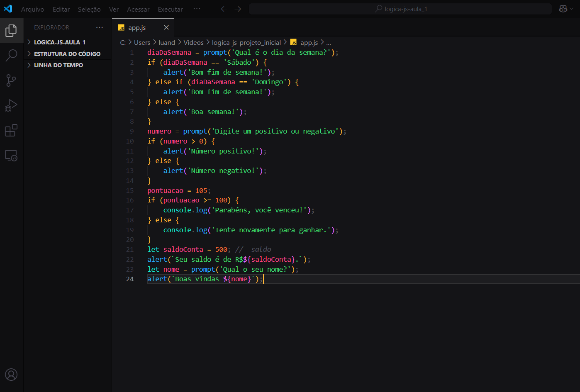Open the Extensions view icon
The width and height of the screenshot is (580, 392).
point(11,130)
